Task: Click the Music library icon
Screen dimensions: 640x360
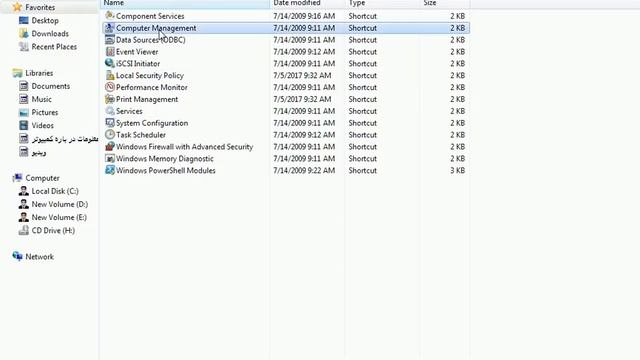Action: tap(24, 99)
